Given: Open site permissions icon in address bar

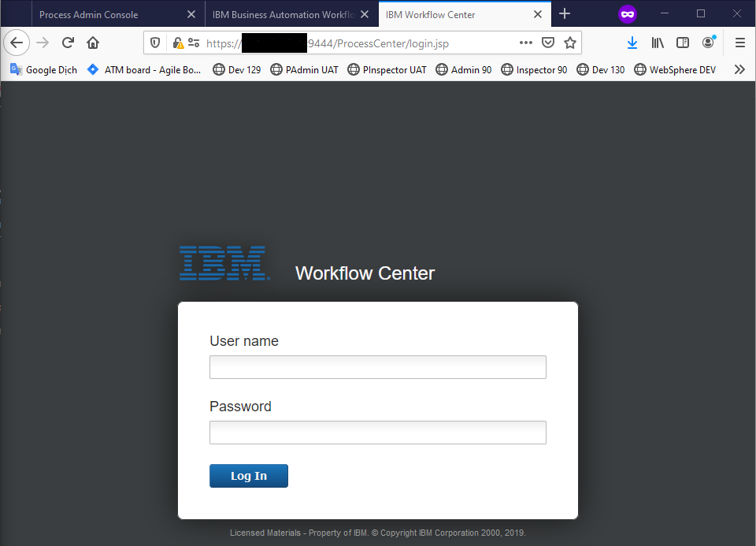Looking at the screenshot, I should (x=194, y=43).
